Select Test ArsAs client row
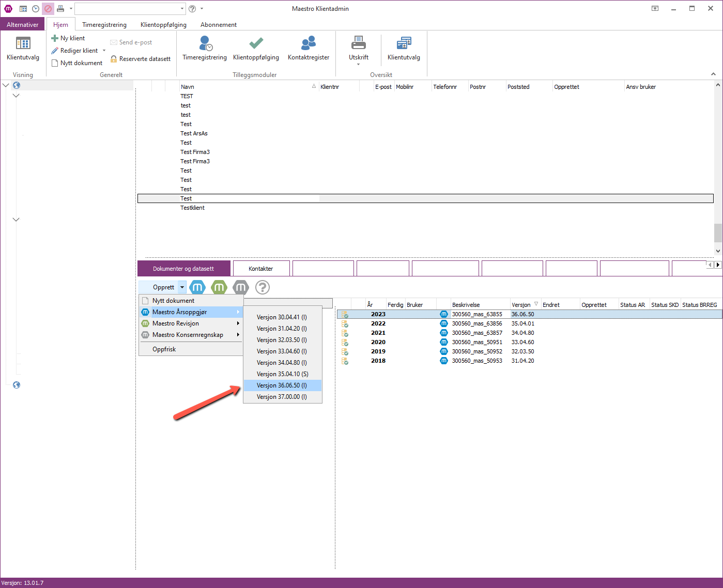The image size is (723, 588). click(x=425, y=133)
